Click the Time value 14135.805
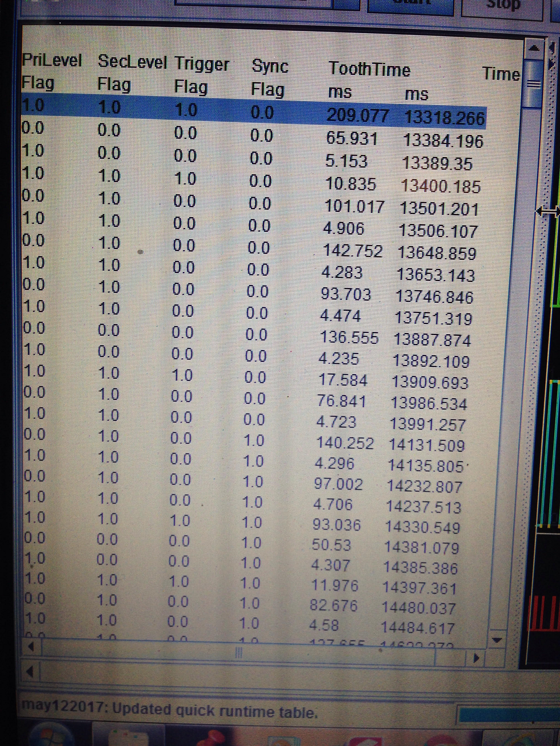The width and height of the screenshot is (560, 746). pyautogui.click(x=426, y=466)
